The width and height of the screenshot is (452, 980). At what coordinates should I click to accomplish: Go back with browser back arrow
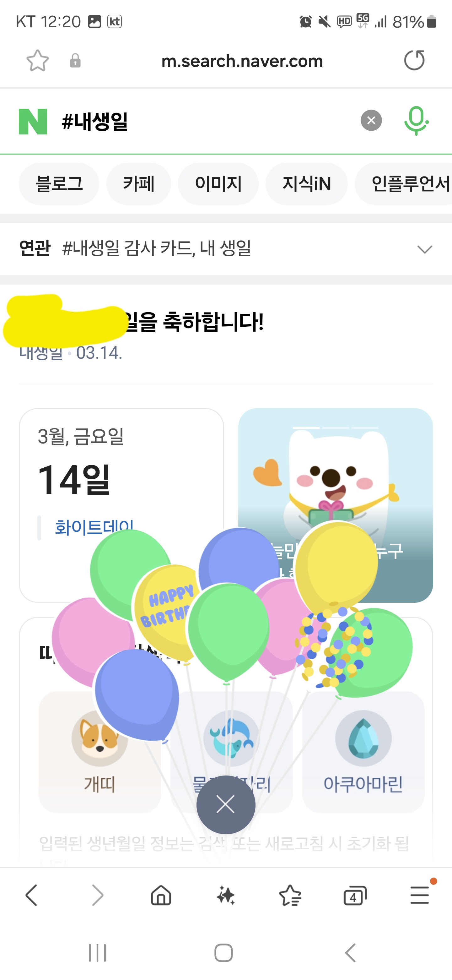coord(32,895)
